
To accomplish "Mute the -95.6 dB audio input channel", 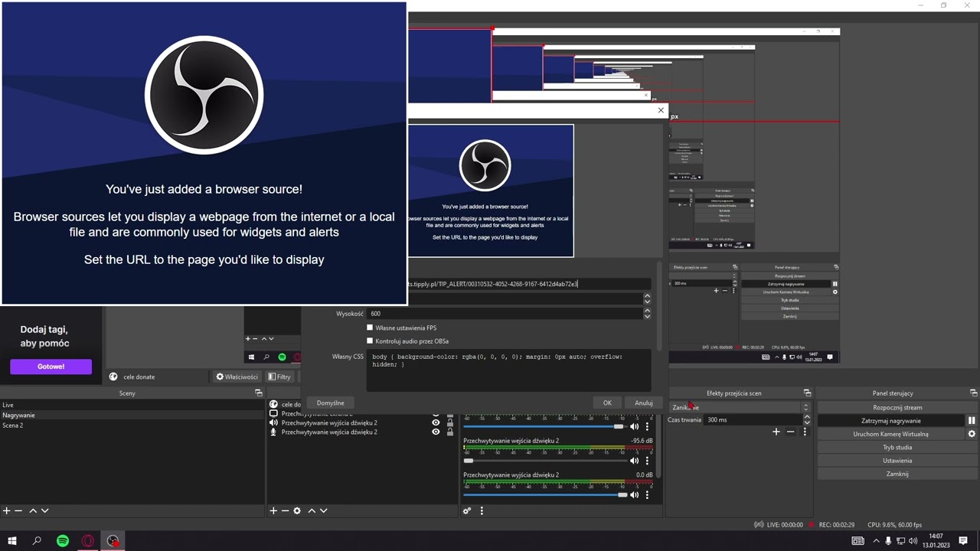I will coord(634,461).
